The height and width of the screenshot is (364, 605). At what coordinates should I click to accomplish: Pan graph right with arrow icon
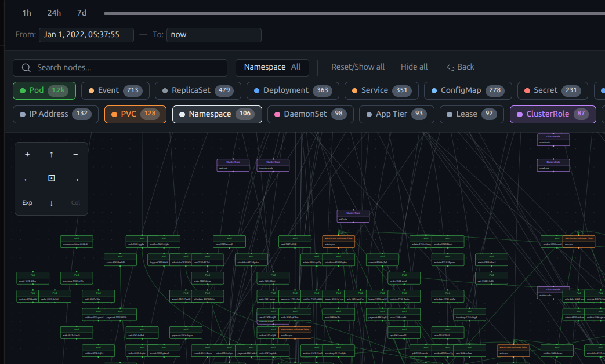75,179
